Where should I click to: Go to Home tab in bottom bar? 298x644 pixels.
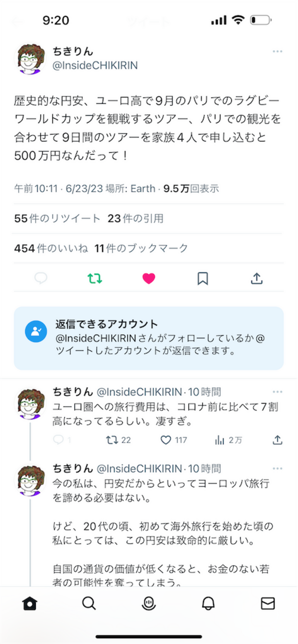click(30, 603)
